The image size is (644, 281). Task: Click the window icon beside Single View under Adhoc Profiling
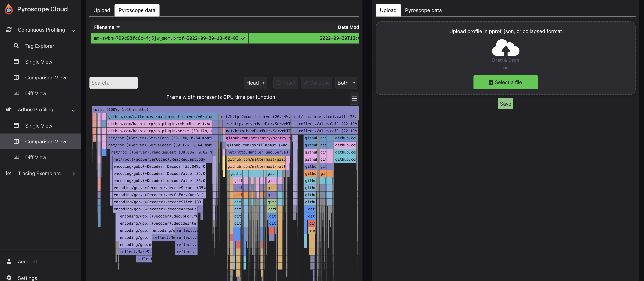pos(16,126)
